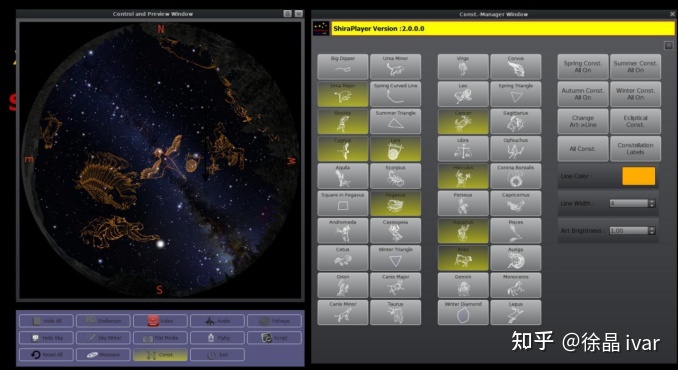Open the Video panel button
Screen dimensions: 678x371
[x=160, y=321]
